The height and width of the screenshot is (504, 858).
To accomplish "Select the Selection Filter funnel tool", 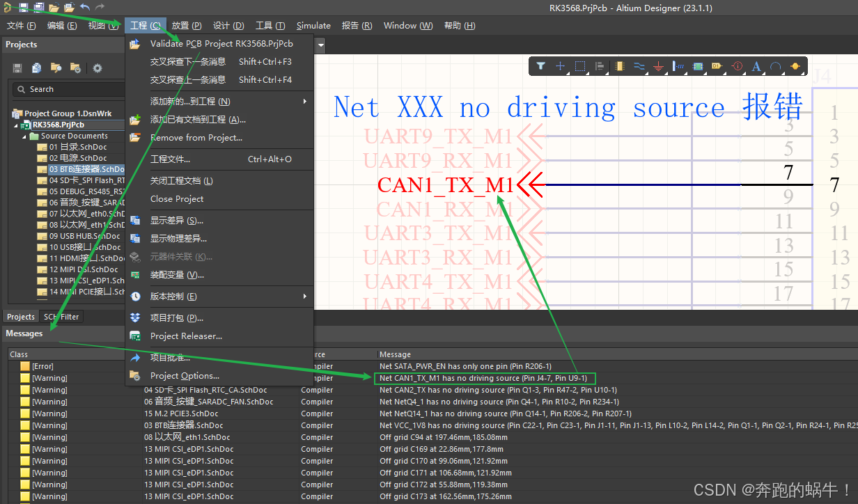I will [x=540, y=66].
